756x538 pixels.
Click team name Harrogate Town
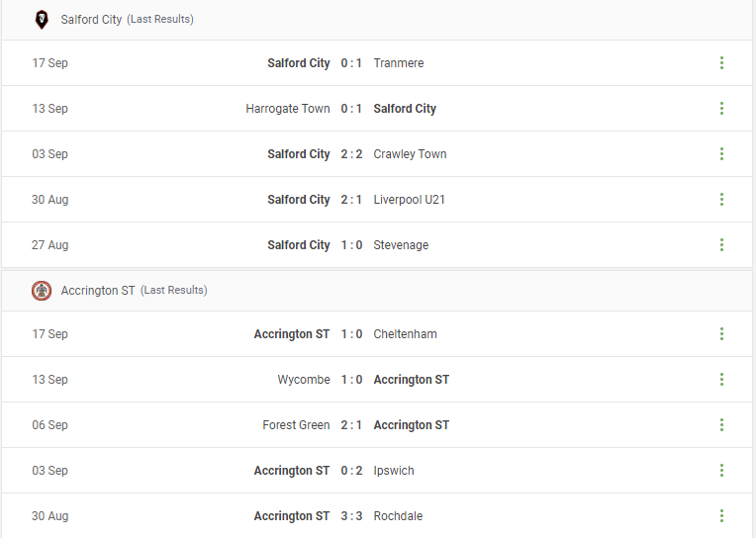click(x=288, y=109)
